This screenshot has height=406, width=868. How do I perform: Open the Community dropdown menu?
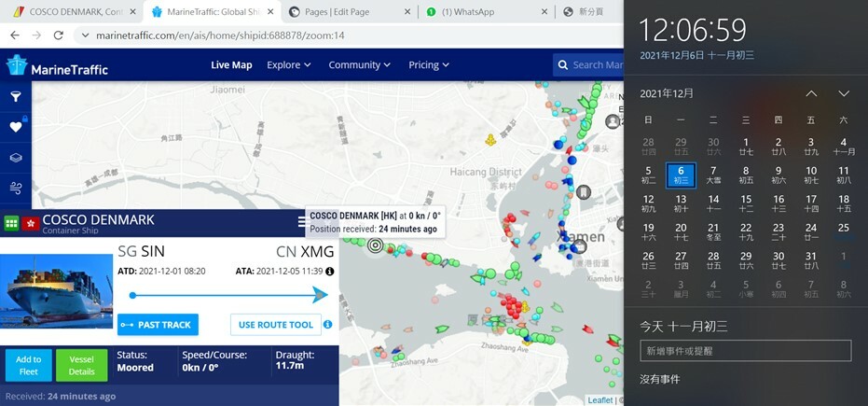click(x=360, y=65)
